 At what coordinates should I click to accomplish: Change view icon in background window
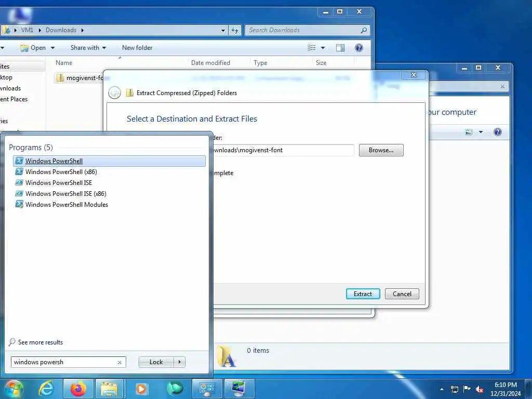(x=469, y=132)
